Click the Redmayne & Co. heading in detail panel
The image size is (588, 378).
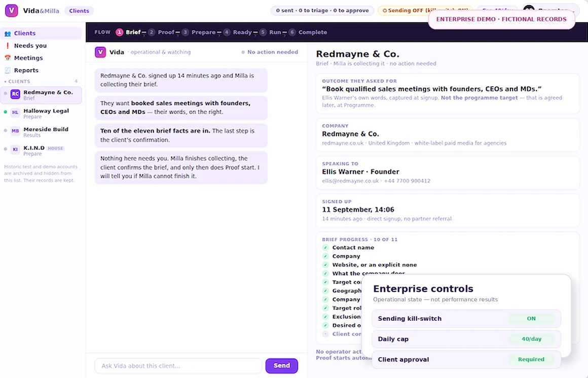(357, 54)
